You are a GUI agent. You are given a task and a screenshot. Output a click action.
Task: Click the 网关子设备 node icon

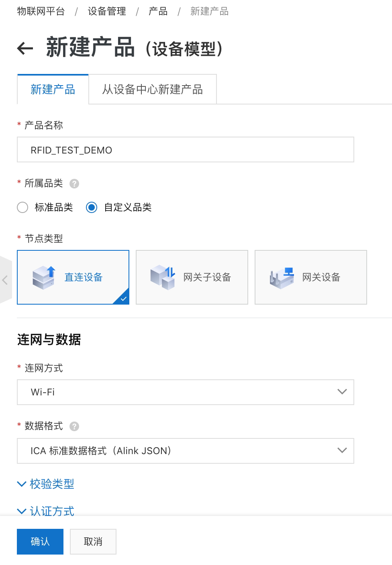(163, 277)
